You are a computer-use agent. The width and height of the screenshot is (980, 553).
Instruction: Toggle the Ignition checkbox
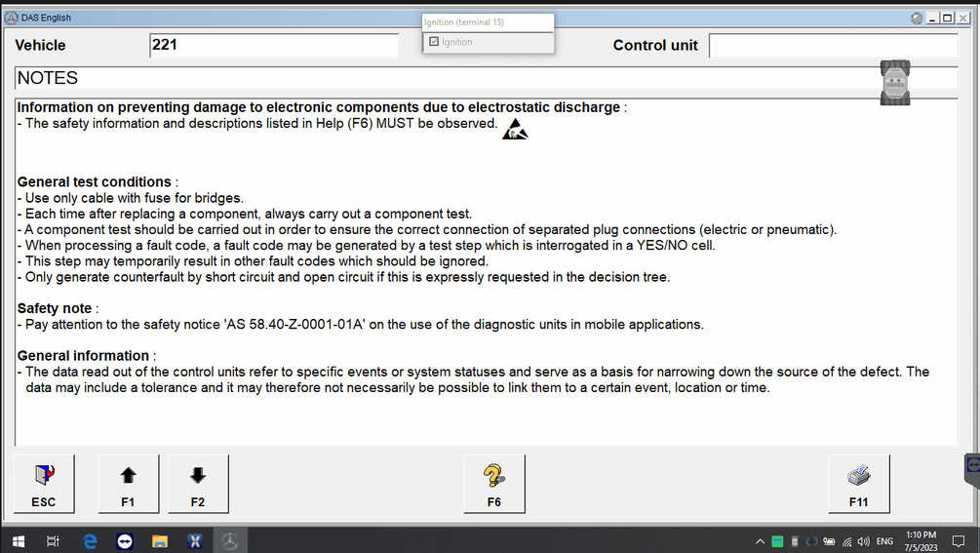434,42
